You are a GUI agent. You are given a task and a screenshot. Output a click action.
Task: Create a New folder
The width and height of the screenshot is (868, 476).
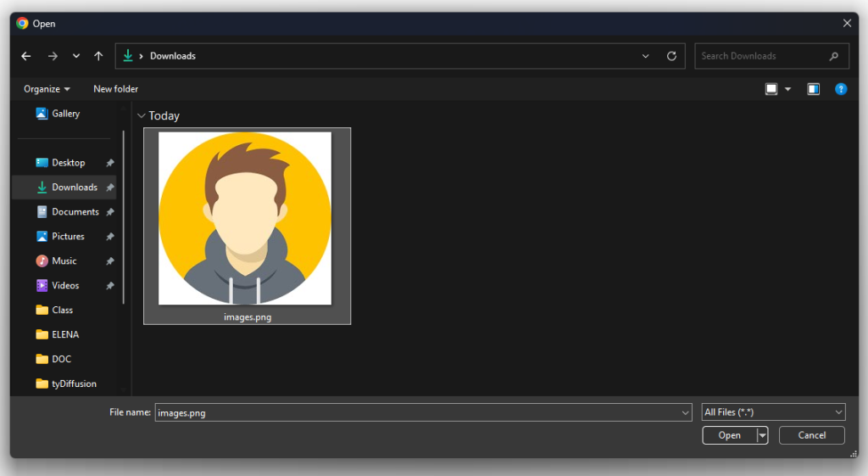(115, 89)
